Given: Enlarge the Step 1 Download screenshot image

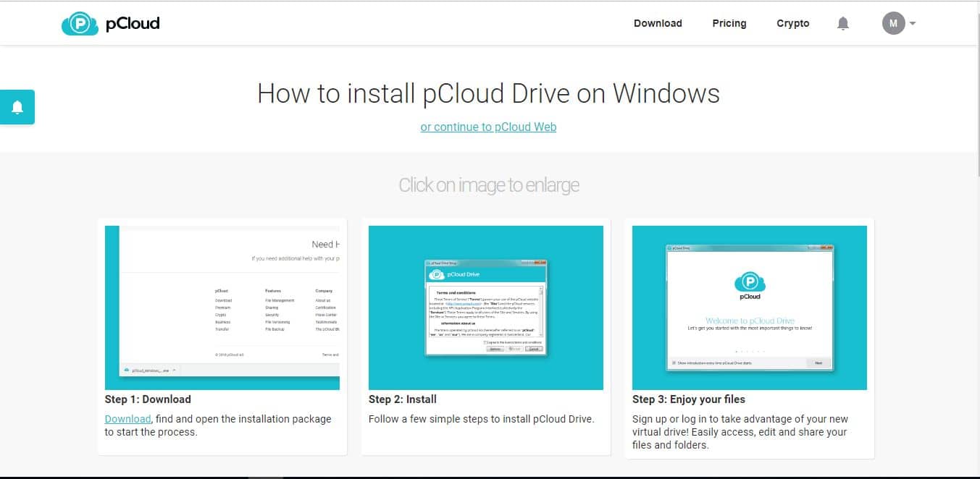Looking at the screenshot, I should [x=222, y=308].
